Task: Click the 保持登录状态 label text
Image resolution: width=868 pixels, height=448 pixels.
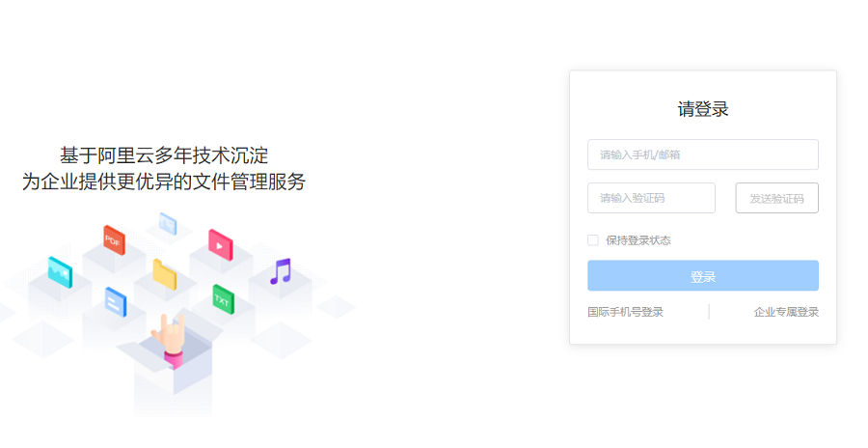Action: [638, 240]
